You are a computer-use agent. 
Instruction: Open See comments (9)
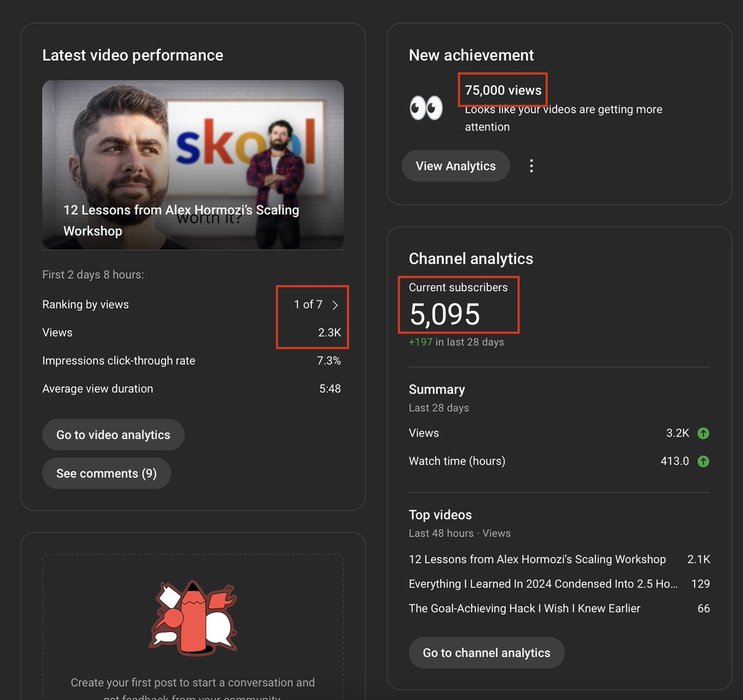pyautogui.click(x=106, y=473)
